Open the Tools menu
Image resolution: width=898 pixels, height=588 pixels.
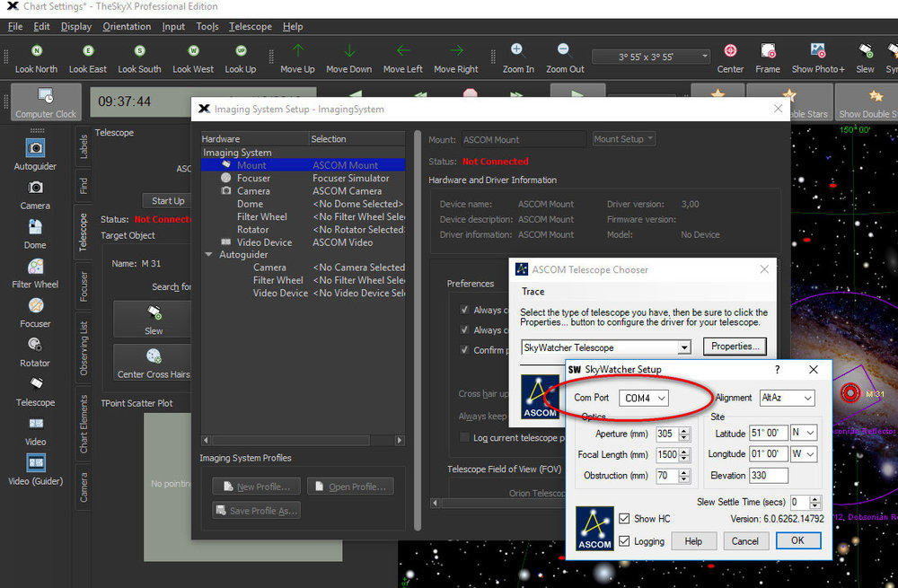click(207, 26)
